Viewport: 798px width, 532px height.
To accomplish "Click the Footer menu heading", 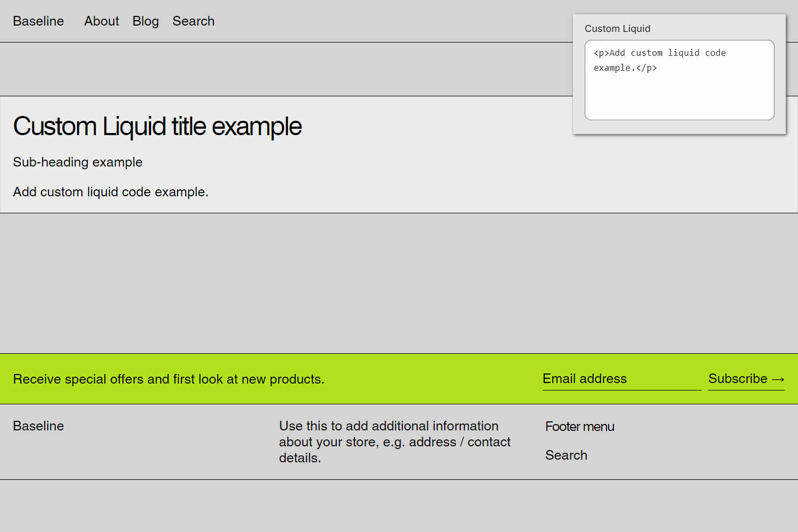I will click(x=579, y=426).
